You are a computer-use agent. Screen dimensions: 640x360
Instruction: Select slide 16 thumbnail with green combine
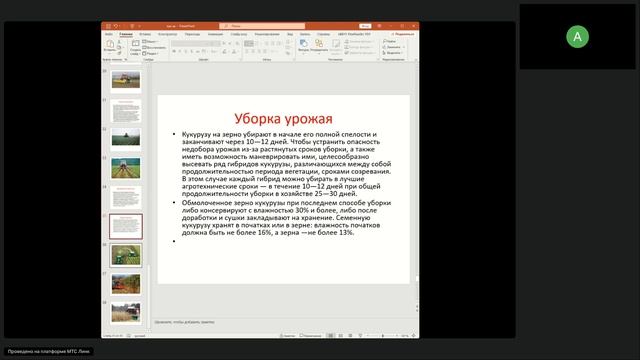126,255
